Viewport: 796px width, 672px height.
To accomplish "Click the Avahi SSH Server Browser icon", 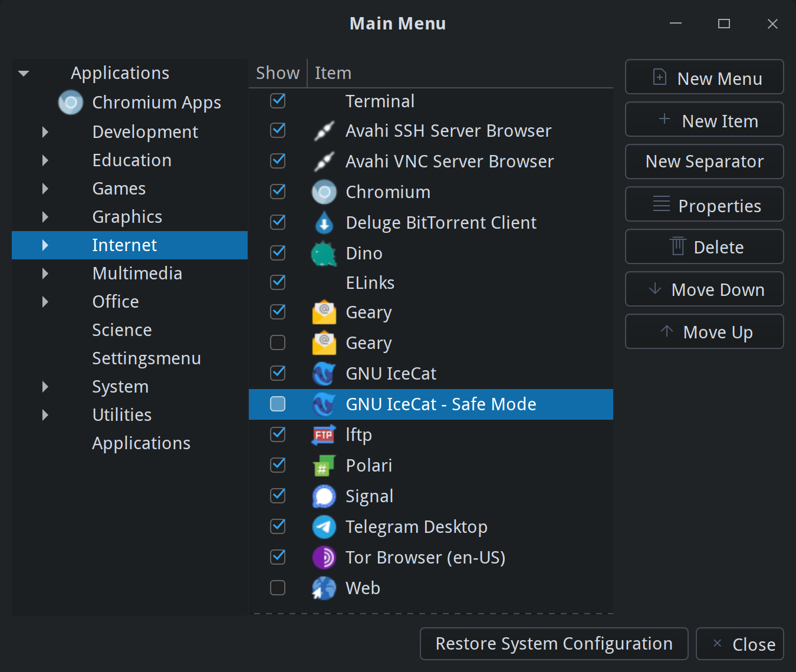I will [x=324, y=131].
